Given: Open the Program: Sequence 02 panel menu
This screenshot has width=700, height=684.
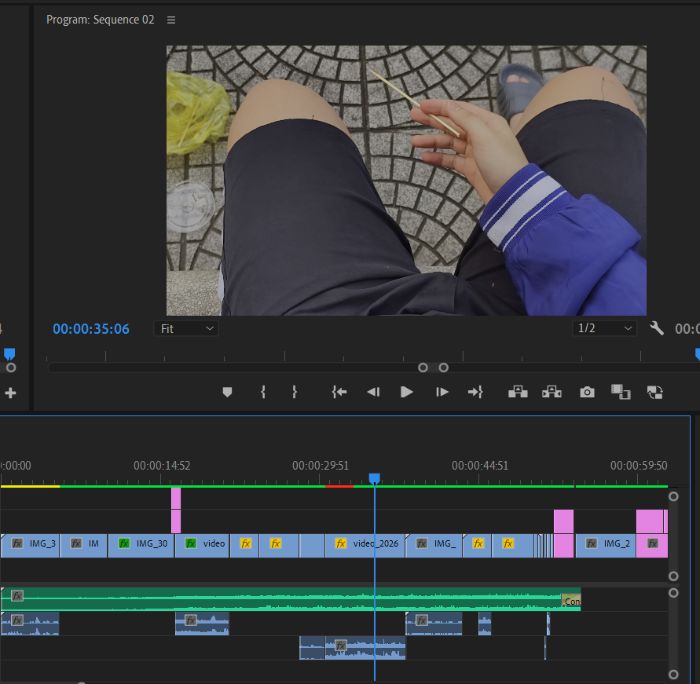Looking at the screenshot, I should pos(171,20).
